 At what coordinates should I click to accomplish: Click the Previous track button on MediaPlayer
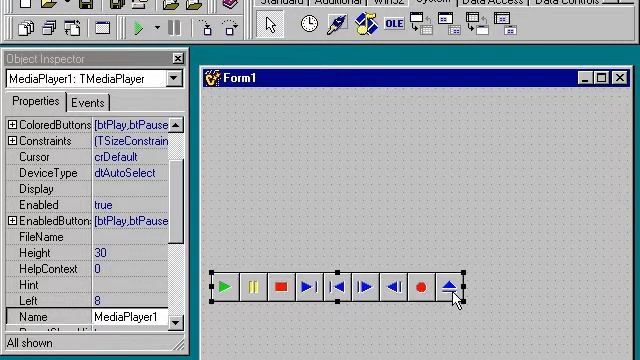coord(337,287)
